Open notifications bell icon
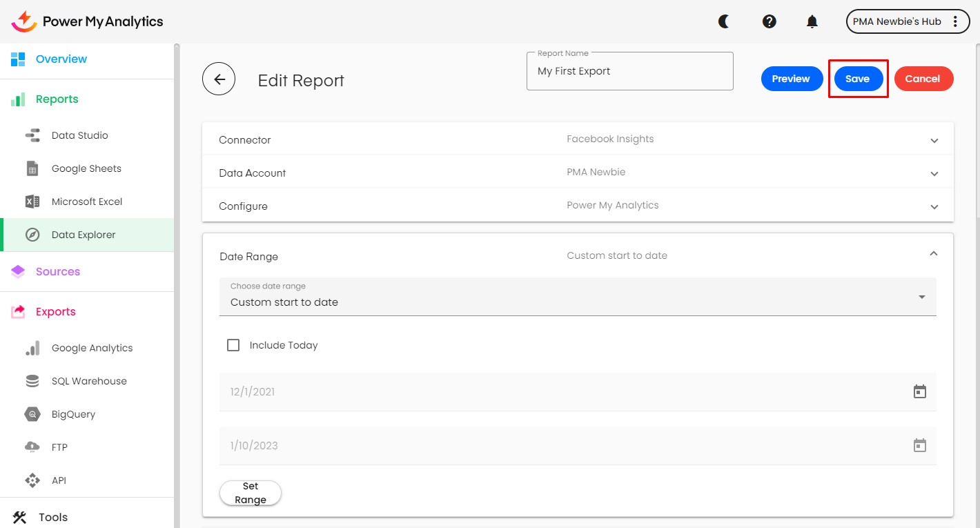Image resolution: width=980 pixels, height=528 pixels. [812, 21]
